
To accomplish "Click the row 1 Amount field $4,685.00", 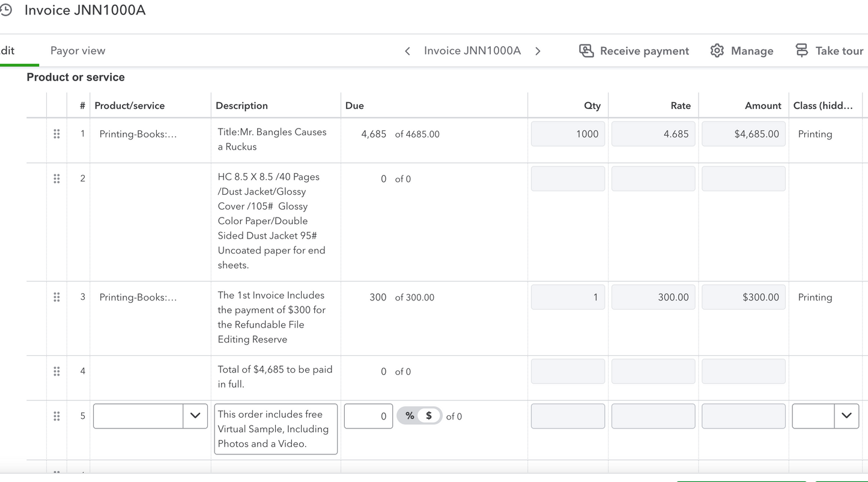I will point(744,134).
